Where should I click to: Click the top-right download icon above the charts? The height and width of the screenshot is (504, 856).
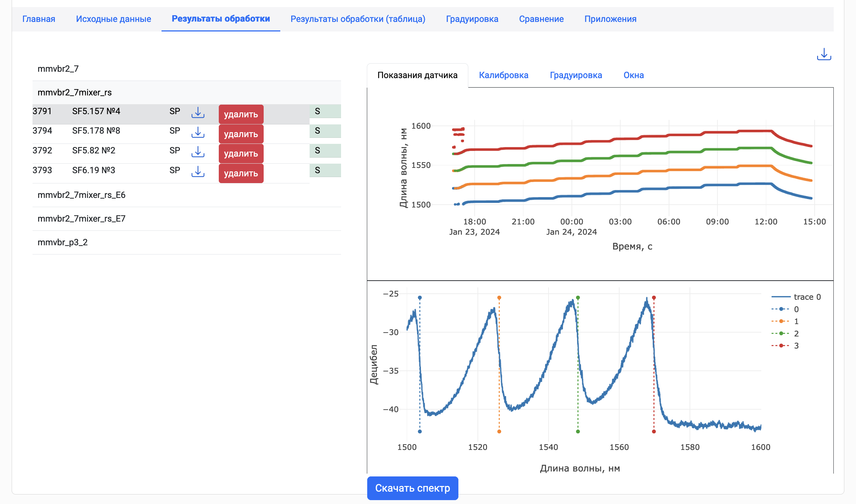[x=824, y=54]
